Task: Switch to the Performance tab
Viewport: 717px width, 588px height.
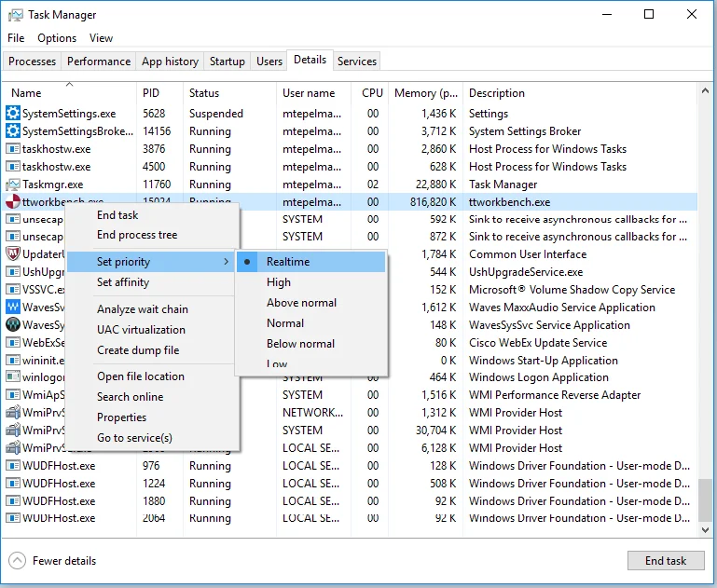Action: [99, 62]
